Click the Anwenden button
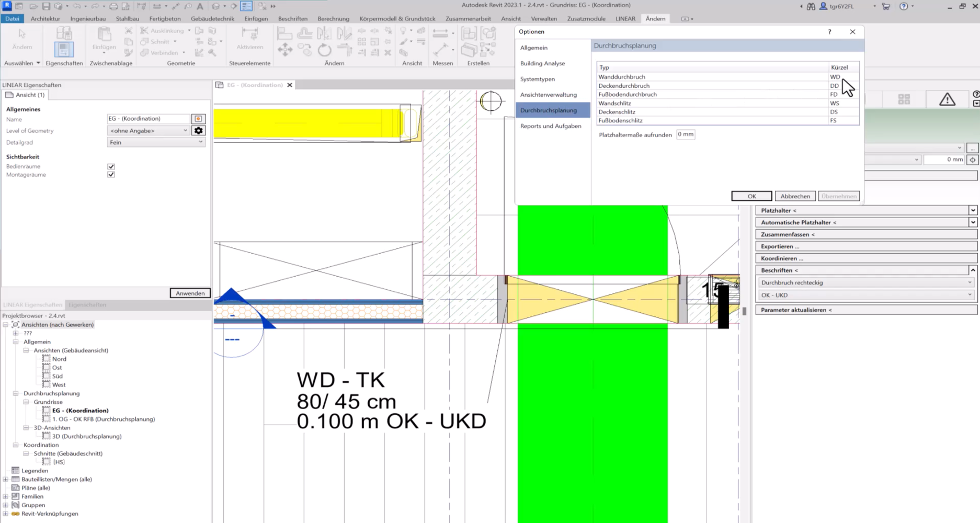This screenshot has width=980, height=523. click(x=190, y=293)
